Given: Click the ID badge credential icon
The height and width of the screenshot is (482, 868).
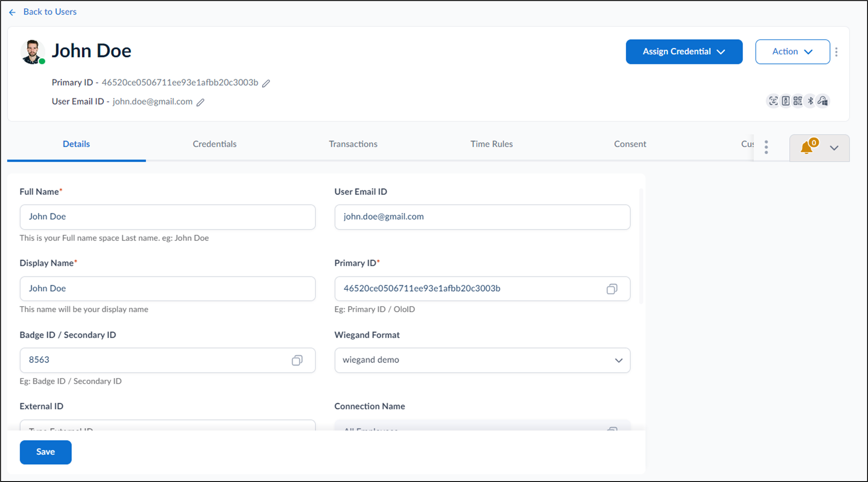Looking at the screenshot, I should (786, 101).
